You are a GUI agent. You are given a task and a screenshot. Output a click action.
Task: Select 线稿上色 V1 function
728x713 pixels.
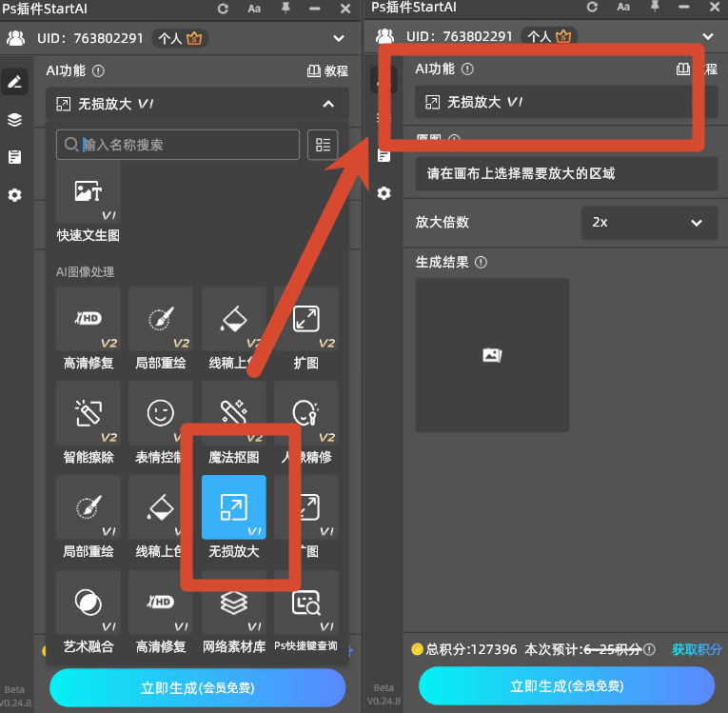[161, 518]
